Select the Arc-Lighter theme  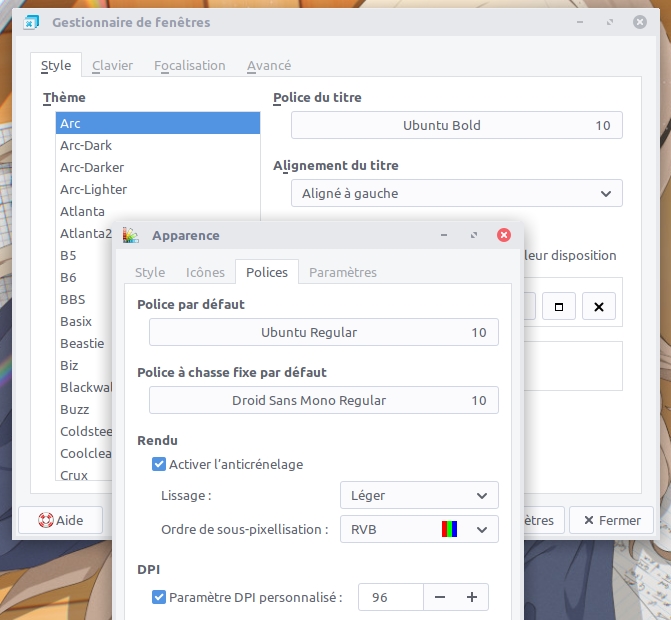point(158,189)
